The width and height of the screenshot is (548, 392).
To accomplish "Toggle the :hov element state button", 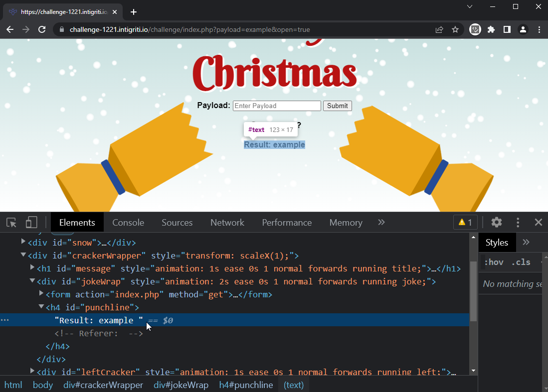I will 494,262.
